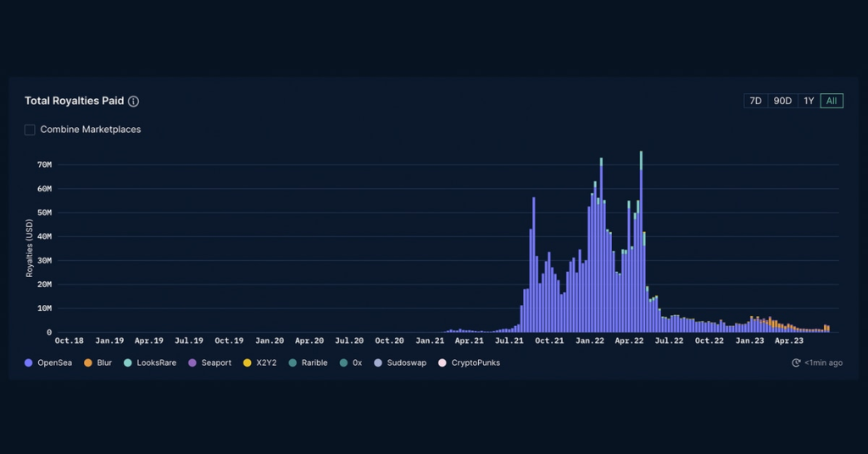Choose the 1Y time range

[x=809, y=101]
